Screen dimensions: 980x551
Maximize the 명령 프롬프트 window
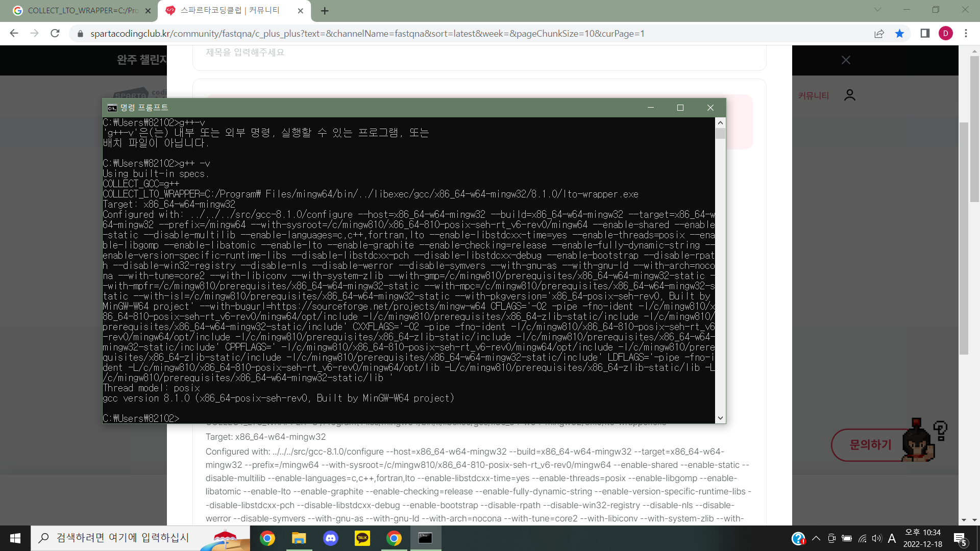point(680,108)
